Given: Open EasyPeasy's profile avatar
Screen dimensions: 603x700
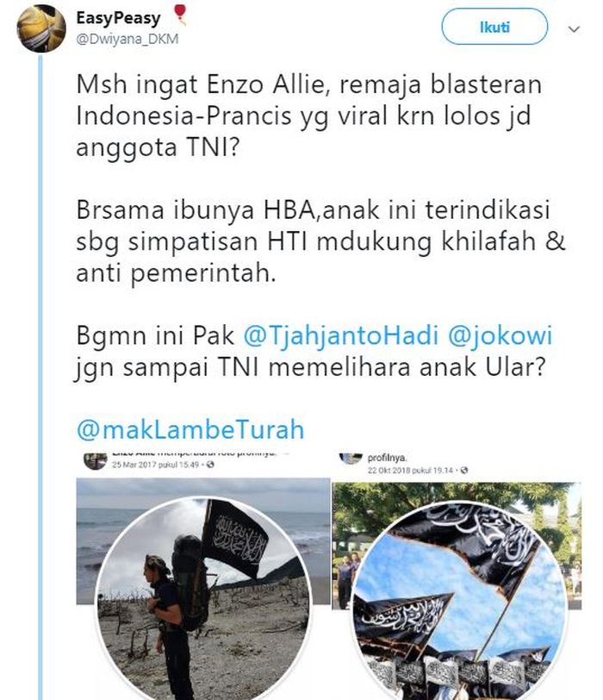Looking at the screenshot, I should 41,28.
